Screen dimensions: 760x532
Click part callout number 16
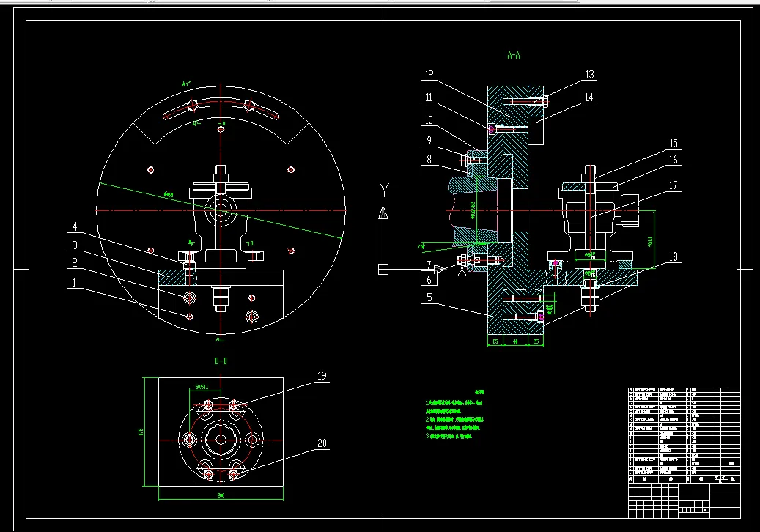pyautogui.click(x=674, y=160)
